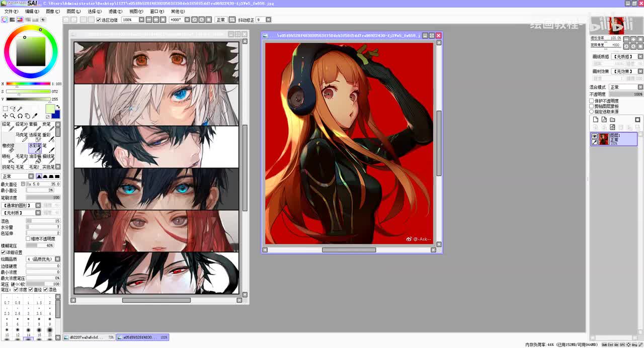
Task: Select the 铅笔 pencil brush
Action: coord(8,127)
